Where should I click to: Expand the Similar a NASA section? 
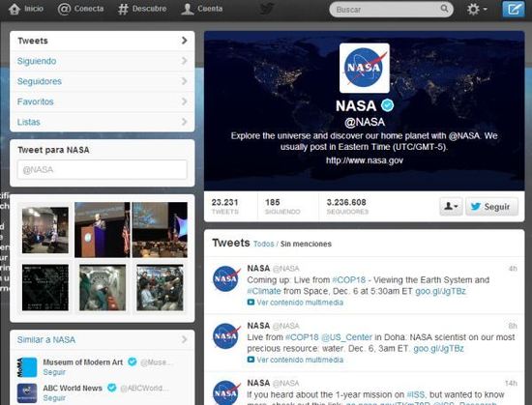point(103,339)
